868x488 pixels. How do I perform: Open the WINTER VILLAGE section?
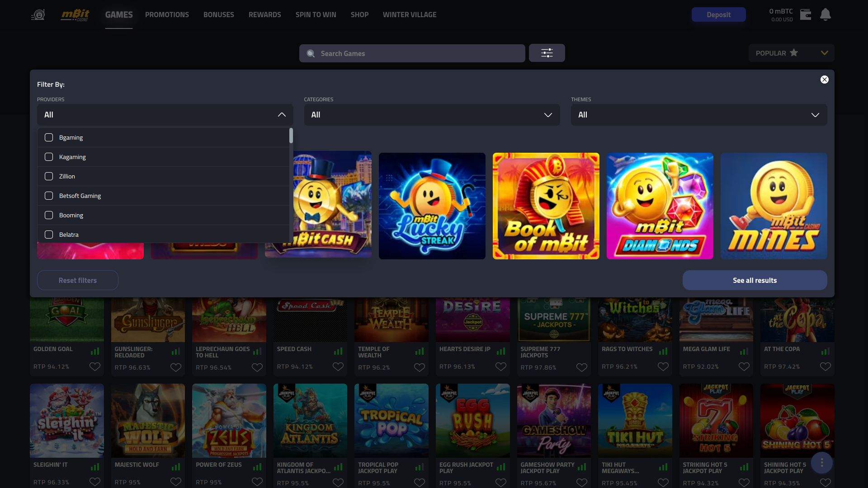410,14
